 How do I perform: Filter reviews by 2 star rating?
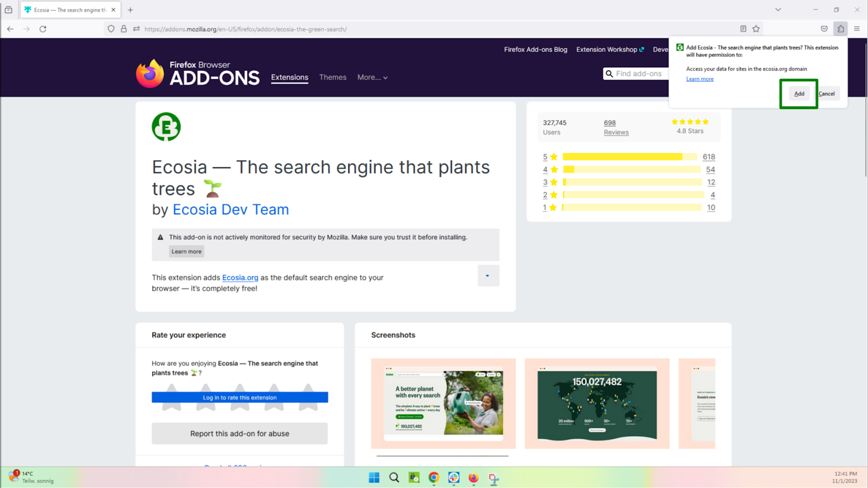(x=550, y=195)
